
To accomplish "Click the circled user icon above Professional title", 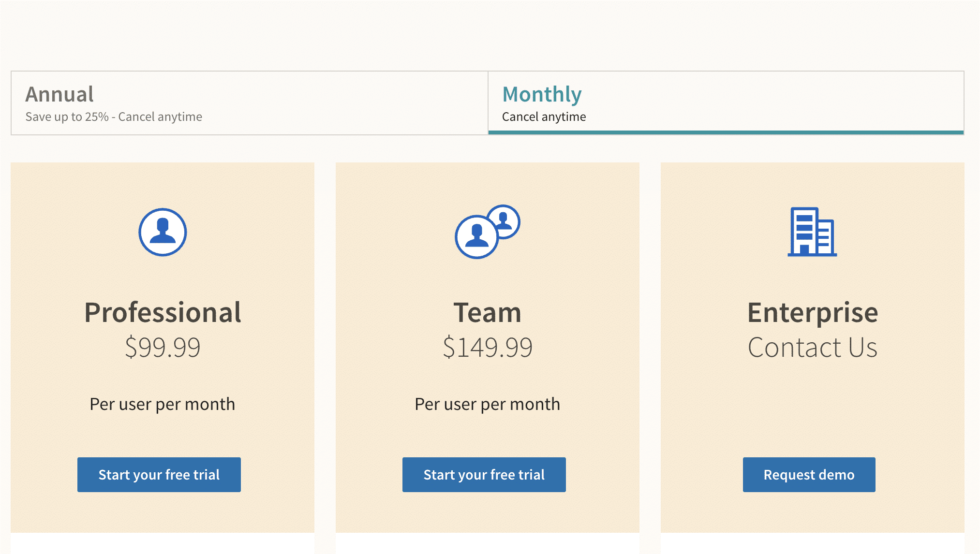I will pyautogui.click(x=163, y=232).
